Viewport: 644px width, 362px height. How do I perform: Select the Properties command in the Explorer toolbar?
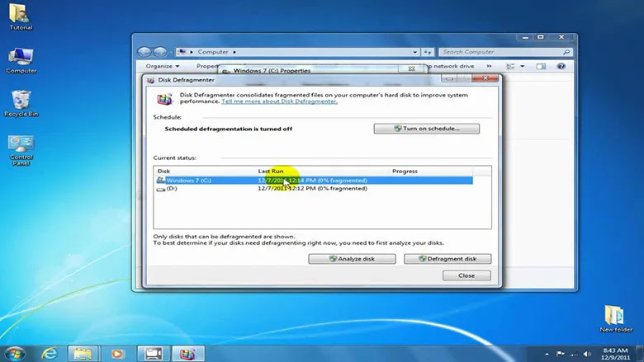(207, 66)
